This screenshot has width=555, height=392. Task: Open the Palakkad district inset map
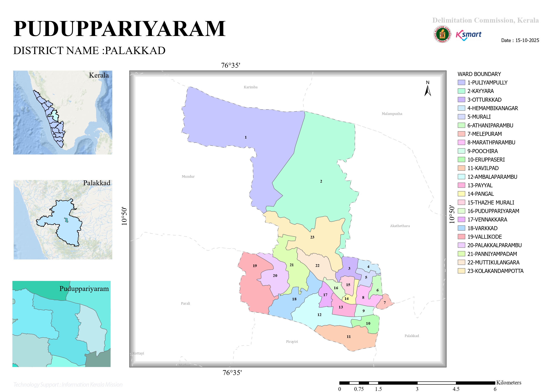coord(63,219)
